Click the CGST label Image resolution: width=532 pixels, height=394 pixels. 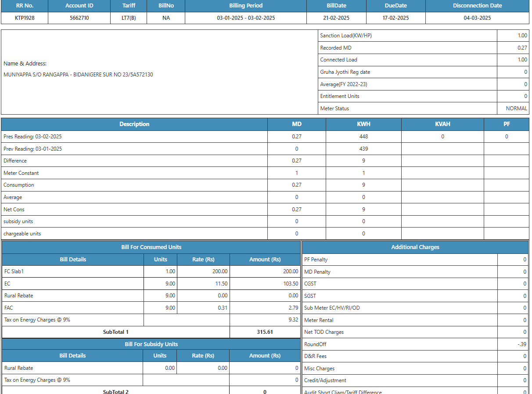point(310,284)
